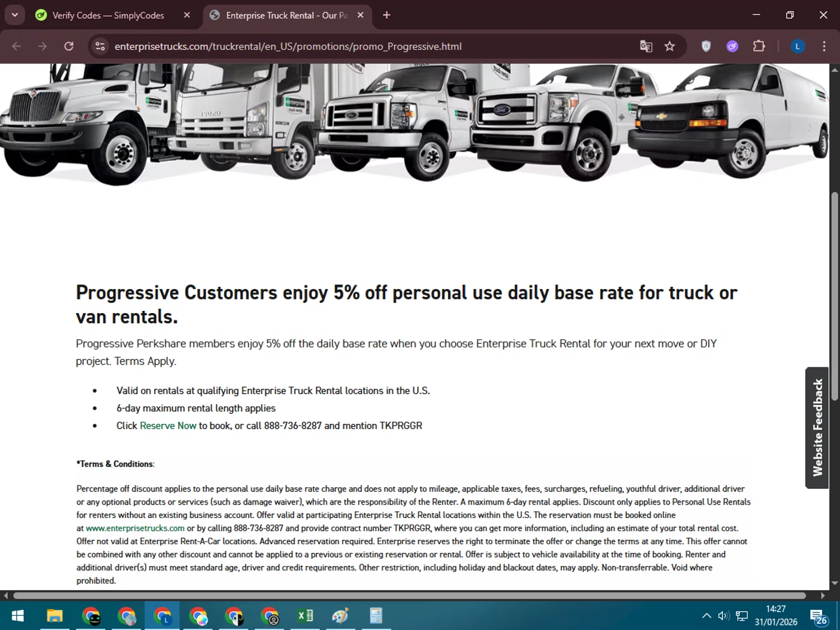Screen dimensions: 840x630
Task: Close the Enterprise Truck Rental tab
Action: pos(361,15)
